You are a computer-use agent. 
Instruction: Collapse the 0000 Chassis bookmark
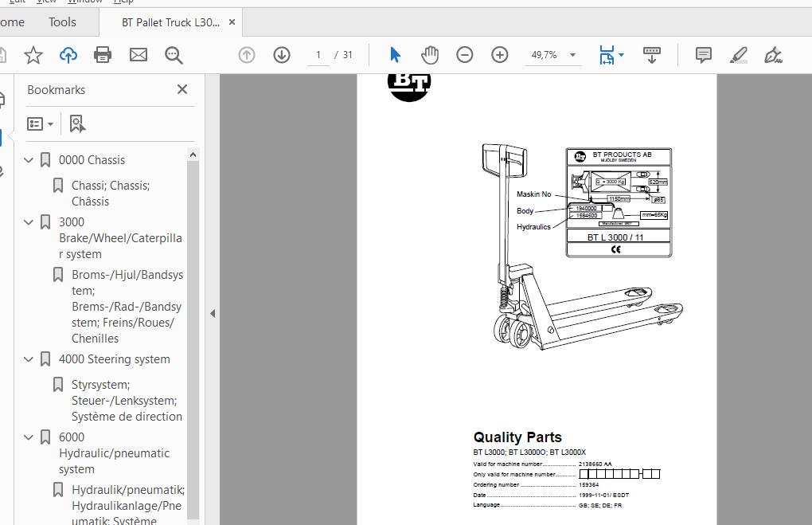29,160
